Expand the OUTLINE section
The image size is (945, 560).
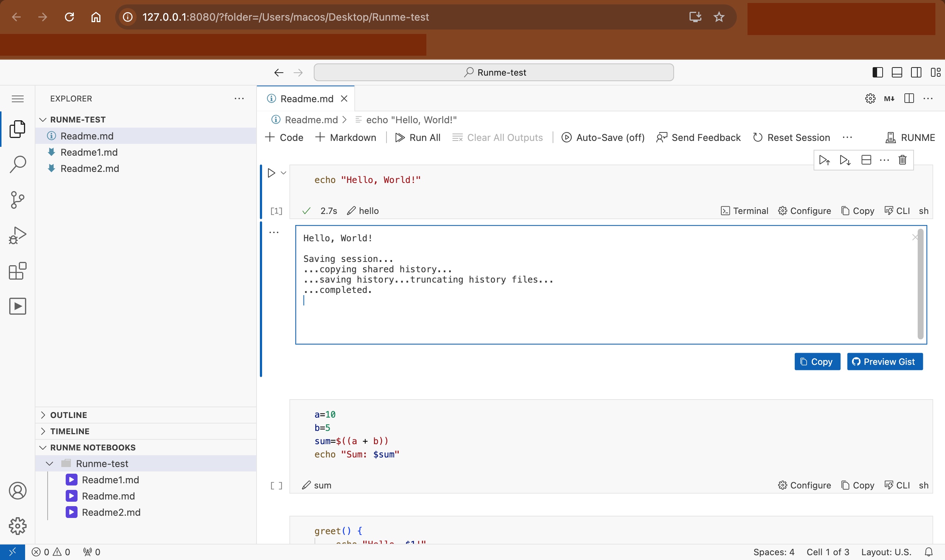(x=69, y=415)
